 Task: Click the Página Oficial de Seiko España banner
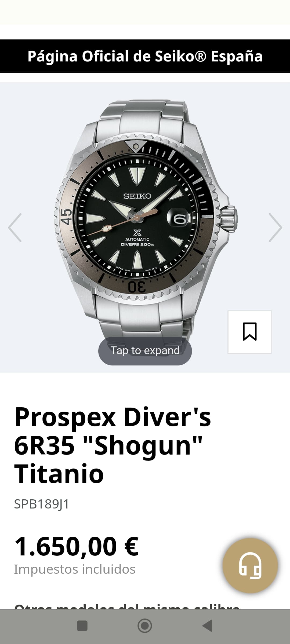coord(145,56)
